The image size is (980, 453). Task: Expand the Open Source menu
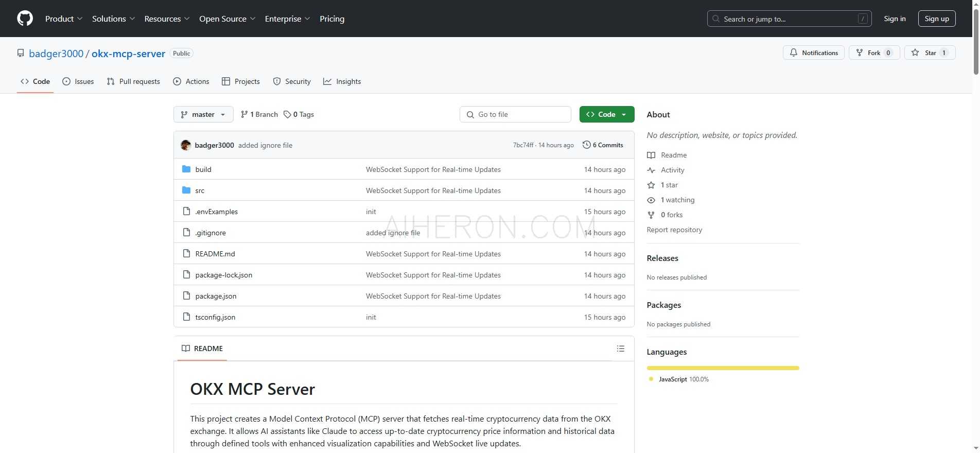(x=227, y=19)
